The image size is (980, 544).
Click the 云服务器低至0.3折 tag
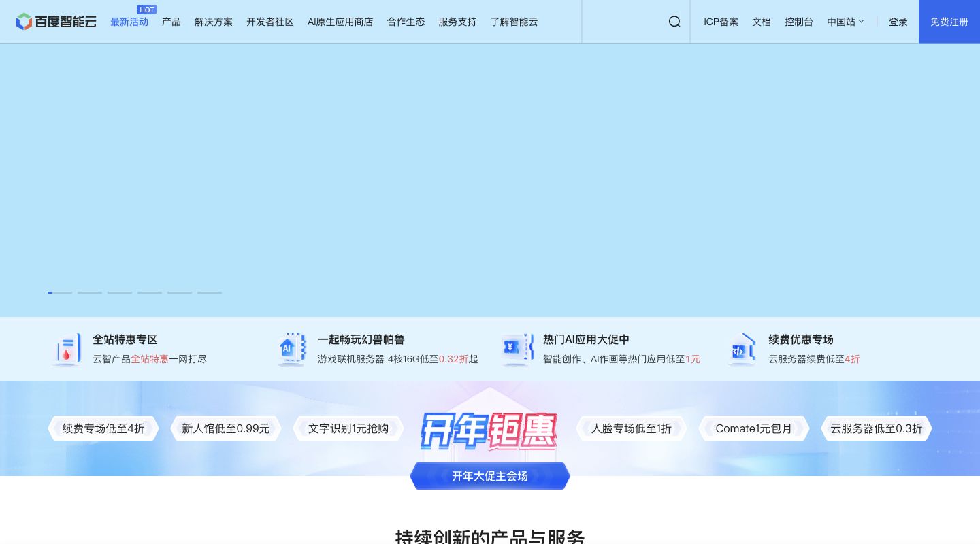[877, 428]
